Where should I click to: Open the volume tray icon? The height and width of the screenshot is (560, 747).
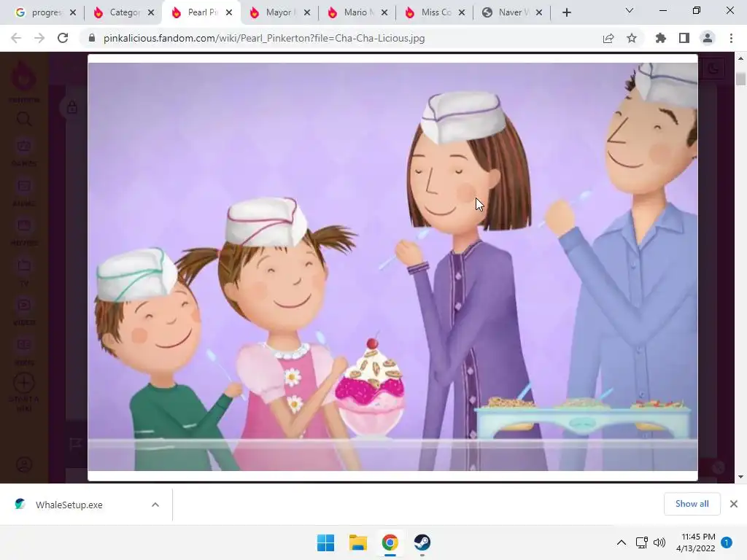coord(659,542)
